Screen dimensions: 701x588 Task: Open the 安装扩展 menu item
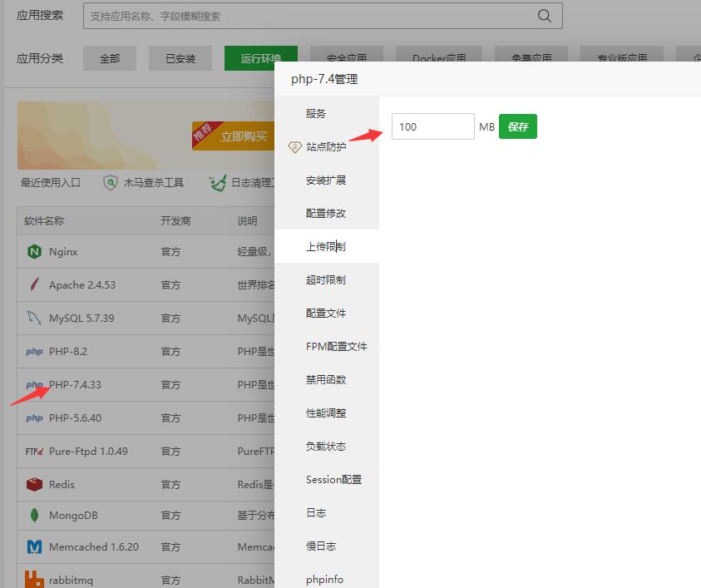pos(327,180)
